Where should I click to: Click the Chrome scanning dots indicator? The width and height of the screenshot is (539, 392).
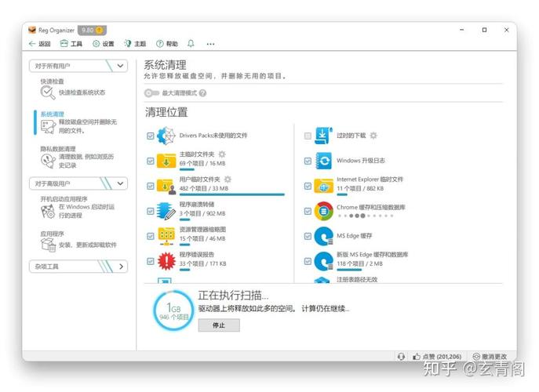tap(365, 216)
